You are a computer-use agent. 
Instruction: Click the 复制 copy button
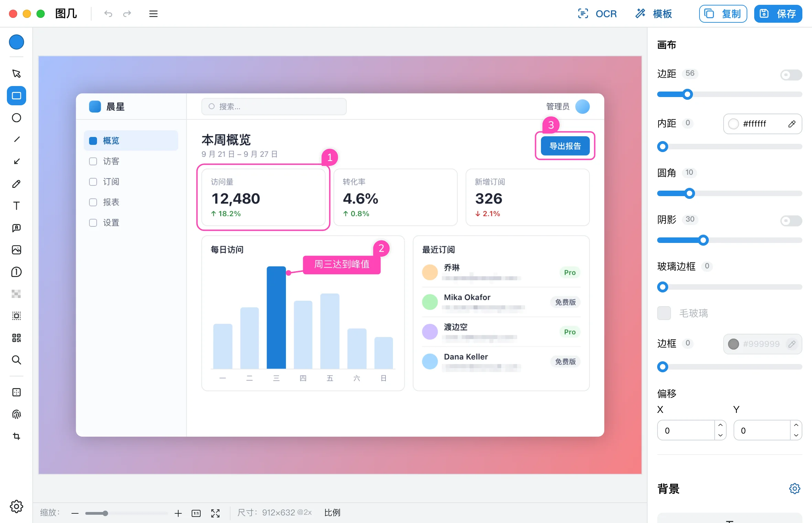(723, 14)
